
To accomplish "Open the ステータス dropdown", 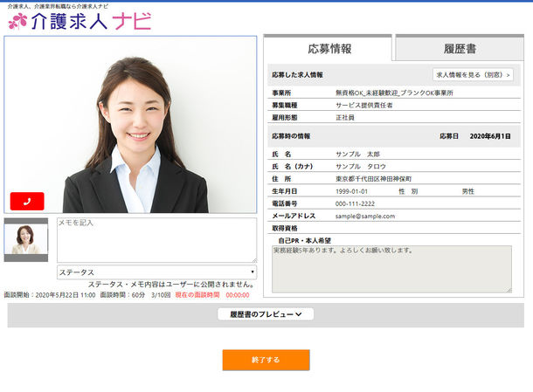I will coord(156,272).
